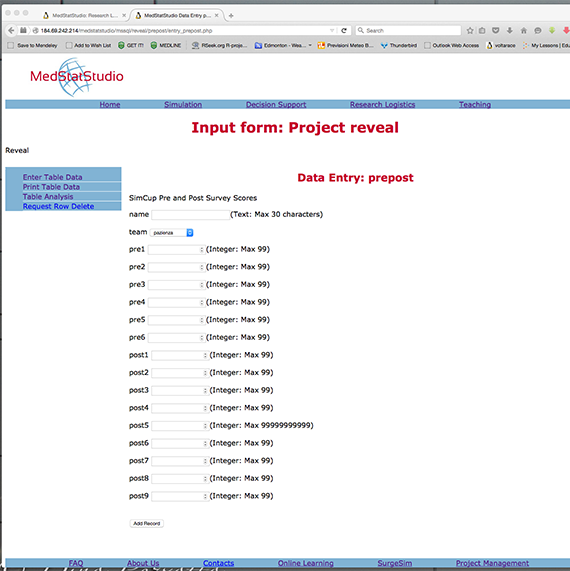This screenshot has width=570, height=571.
Task: Click the post6 field stepper arrows
Action: (x=205, y=444)
